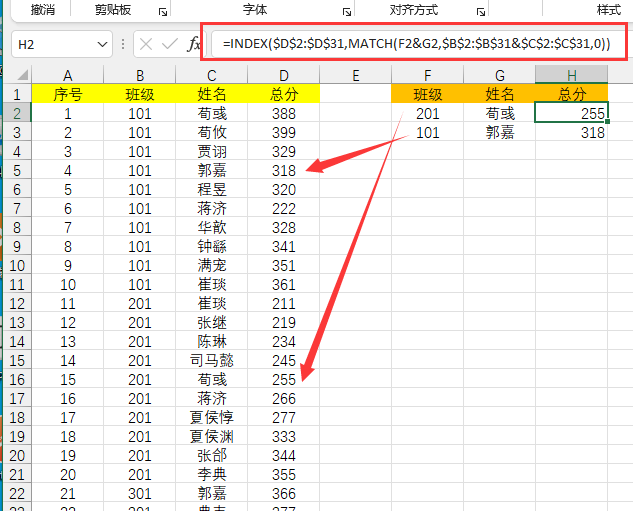Expand the Name Box dropdown arrow

(102, 44)
